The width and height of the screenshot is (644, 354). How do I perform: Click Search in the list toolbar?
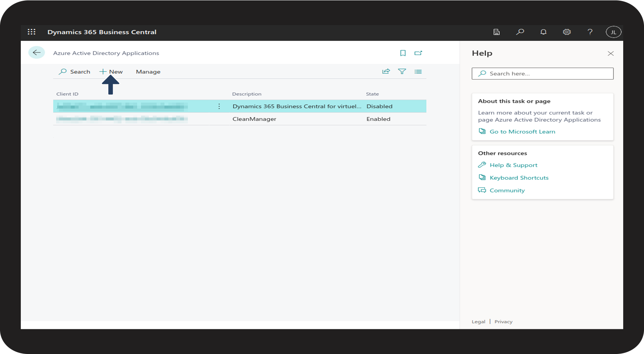[x=75, y=72]
